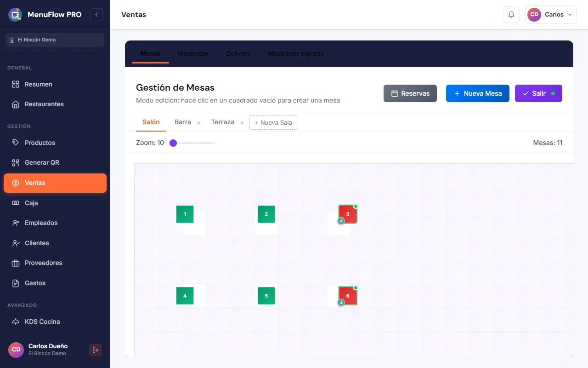Open Gastos in the sidebar
This screenshot has height=368, width=588.
click(55, 283)
